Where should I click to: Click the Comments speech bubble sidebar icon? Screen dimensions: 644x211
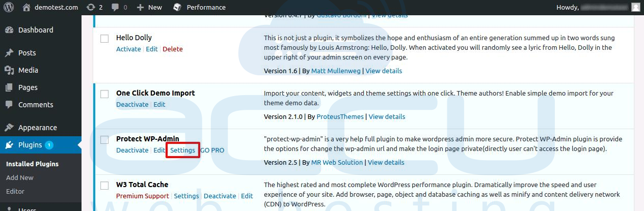point(9,105)
